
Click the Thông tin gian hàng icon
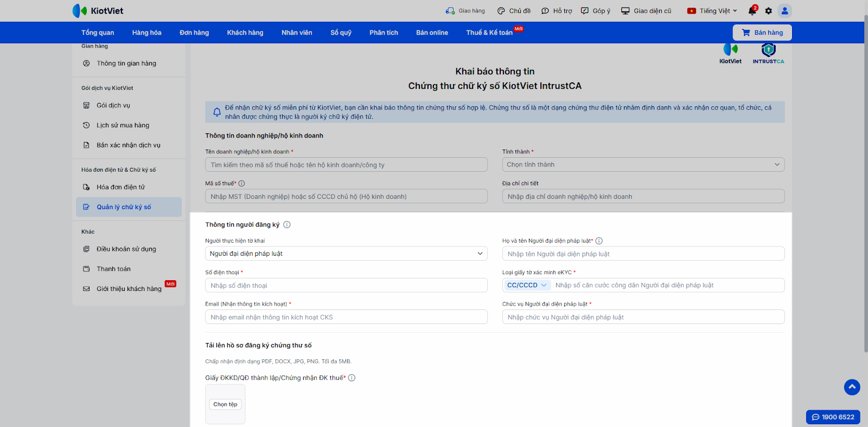(86, 63)
